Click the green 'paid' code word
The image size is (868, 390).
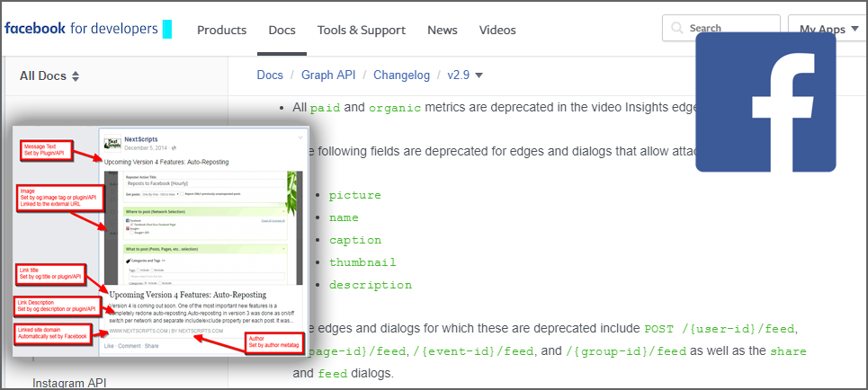pyautogui.click(x=325, y=108)
